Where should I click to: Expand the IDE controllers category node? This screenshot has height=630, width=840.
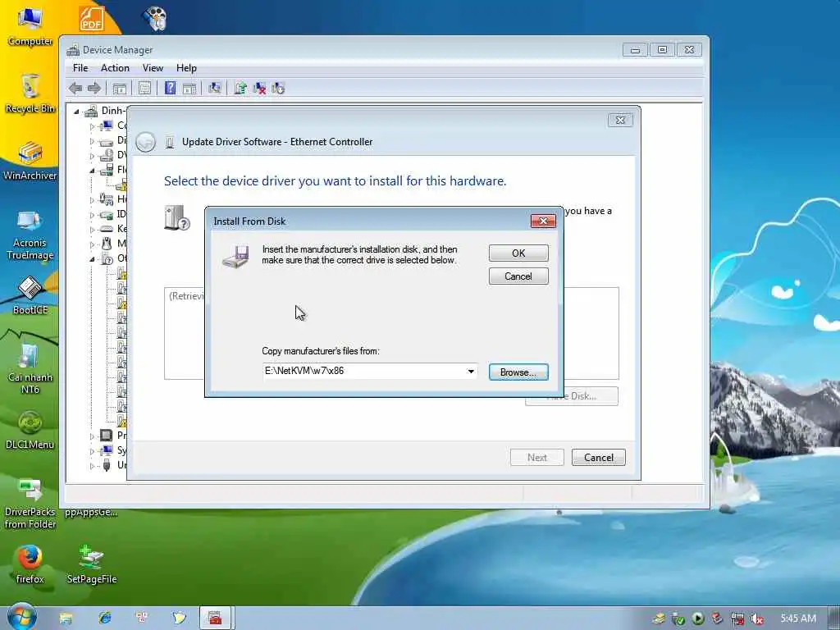[92, 215]
